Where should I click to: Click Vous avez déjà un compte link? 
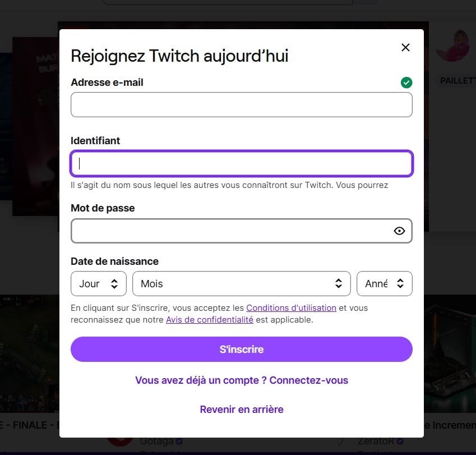[242, 380]
